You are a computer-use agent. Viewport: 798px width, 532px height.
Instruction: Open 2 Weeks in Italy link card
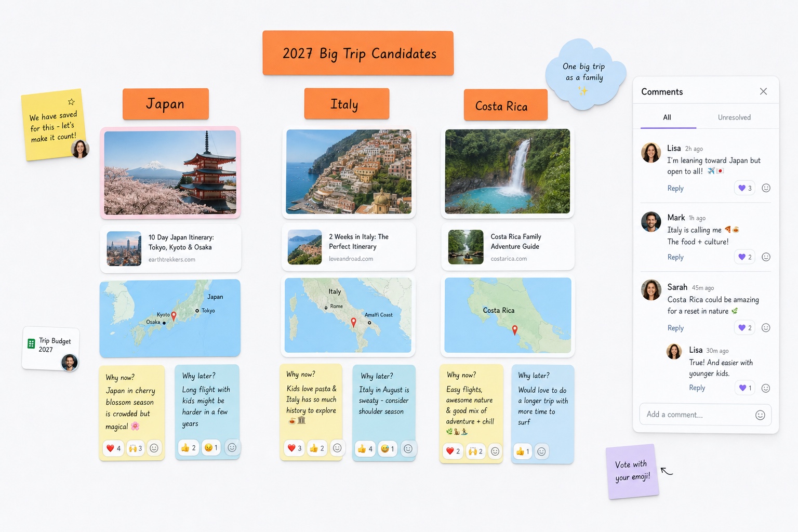[x=349, y=247]
